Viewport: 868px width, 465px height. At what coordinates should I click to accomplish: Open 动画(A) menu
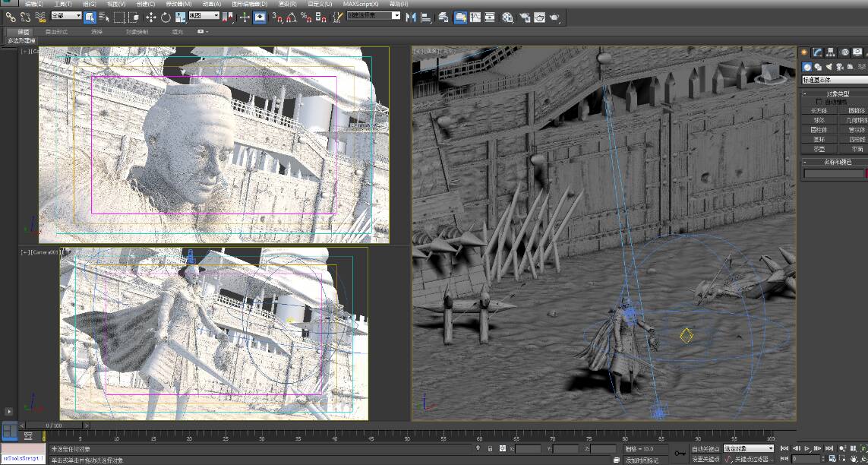point(212,4)
